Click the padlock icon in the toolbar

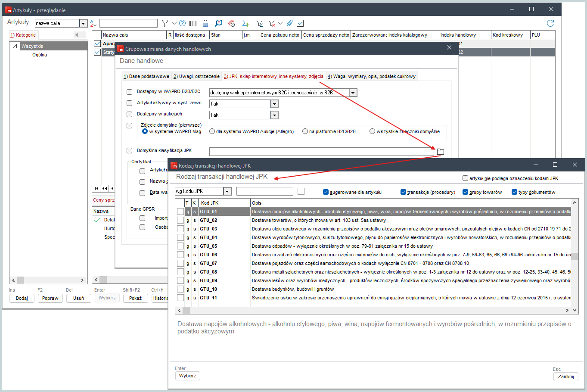pyautogui.click(x=205, y=23)
